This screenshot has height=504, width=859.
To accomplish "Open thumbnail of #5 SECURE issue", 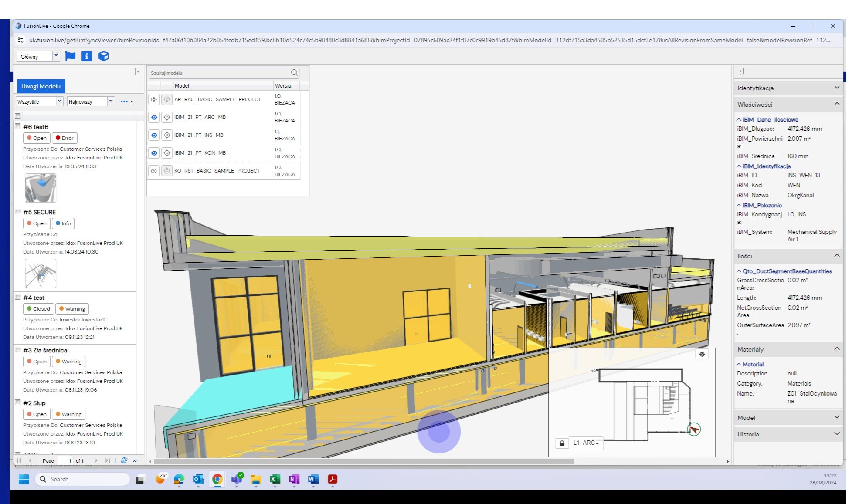I will coord(41,273).
